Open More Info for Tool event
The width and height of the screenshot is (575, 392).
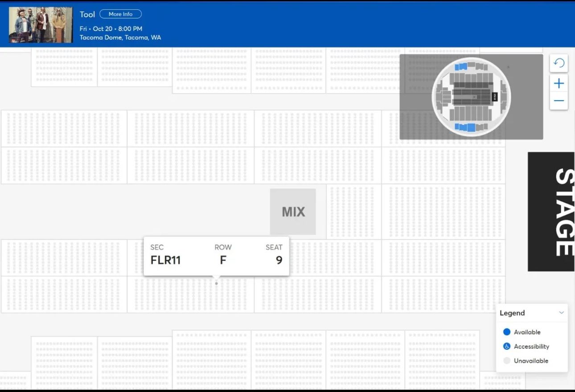point(120,14)
